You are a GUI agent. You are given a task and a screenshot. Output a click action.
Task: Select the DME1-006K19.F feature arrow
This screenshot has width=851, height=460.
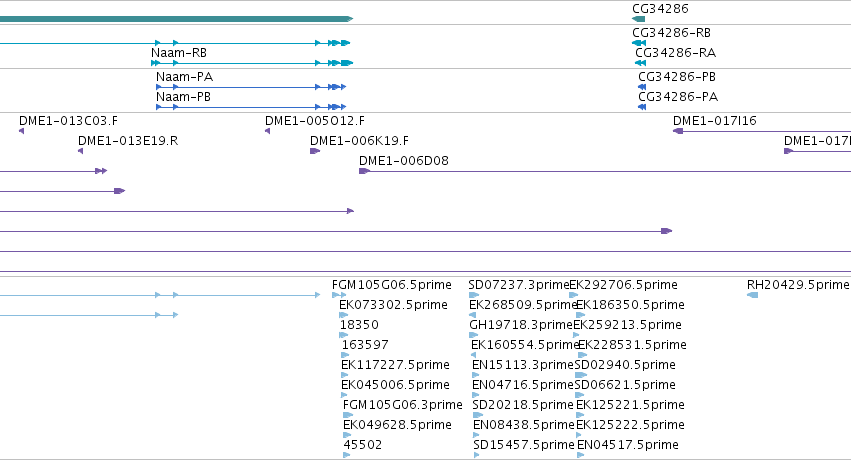pyautogui.click(x=315, y=151)
